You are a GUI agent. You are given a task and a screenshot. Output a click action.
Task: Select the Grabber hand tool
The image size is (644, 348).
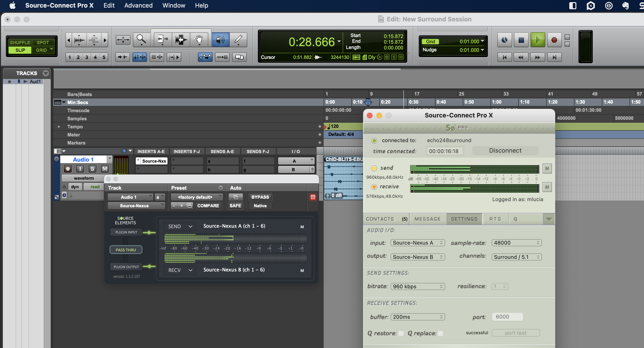click(199, 39)
